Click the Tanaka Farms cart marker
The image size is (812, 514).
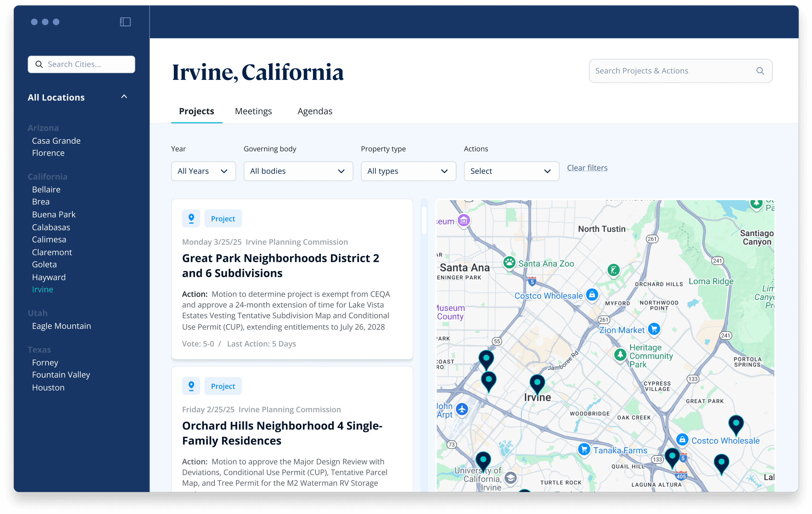[x=584, y=449]
